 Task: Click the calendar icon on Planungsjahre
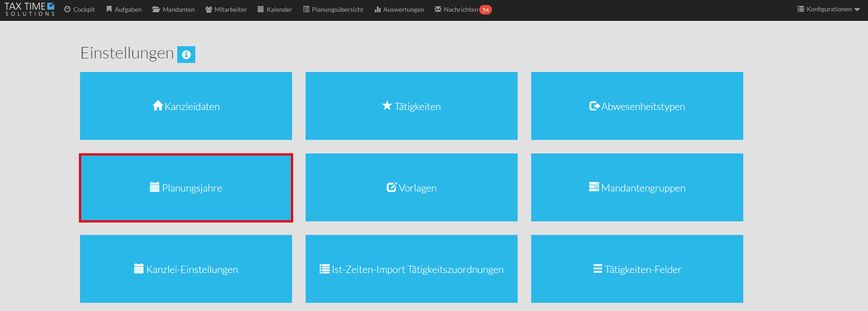click(155, 187)
